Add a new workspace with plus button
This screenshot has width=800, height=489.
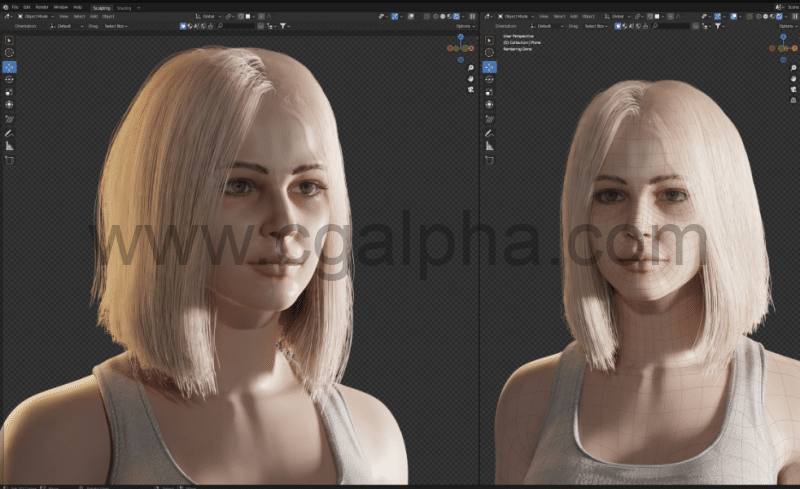click(138, 8)
